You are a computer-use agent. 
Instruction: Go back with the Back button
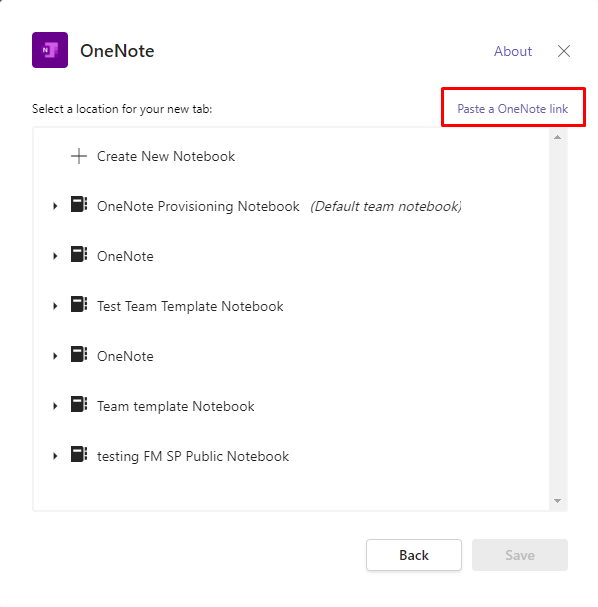tap(414, 555)
